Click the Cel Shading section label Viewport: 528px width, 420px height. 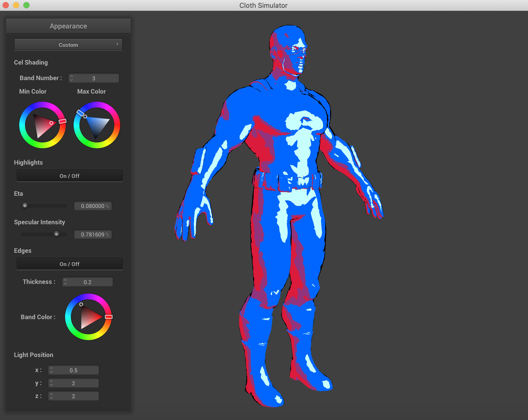pos(31,62)
